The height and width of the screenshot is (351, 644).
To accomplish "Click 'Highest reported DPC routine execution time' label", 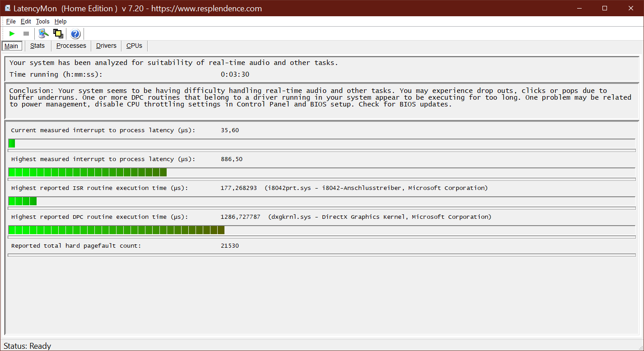I will [99, 217].
